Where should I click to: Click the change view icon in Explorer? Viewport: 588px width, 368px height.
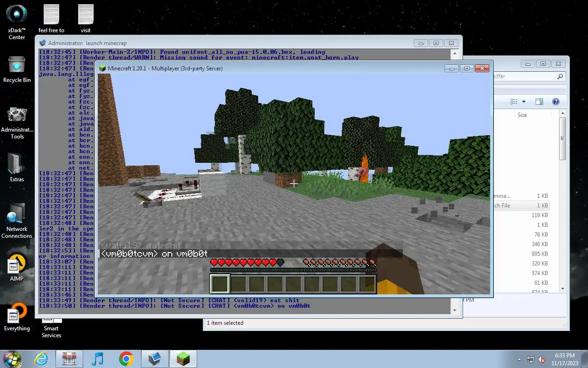[x=514, y=102]
